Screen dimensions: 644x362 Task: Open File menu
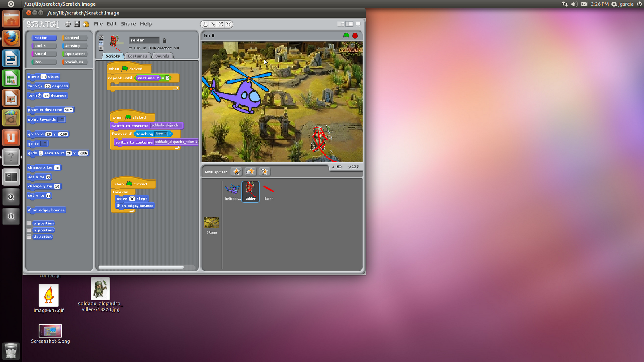click(x=98, y=24)
